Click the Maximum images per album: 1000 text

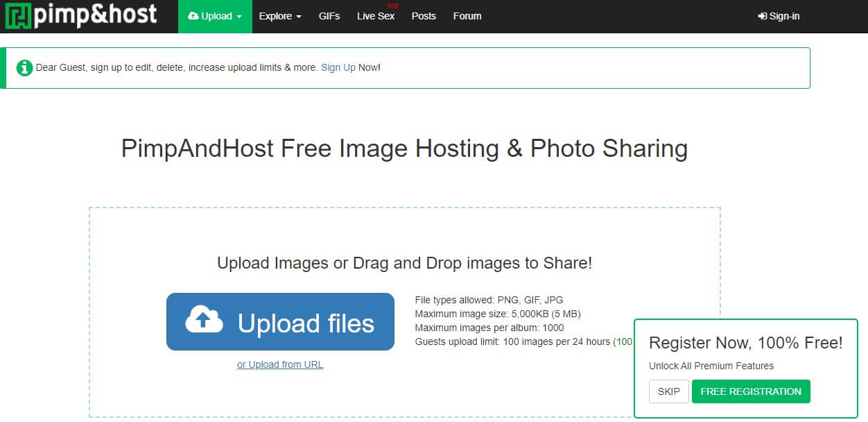coord(489,328)
